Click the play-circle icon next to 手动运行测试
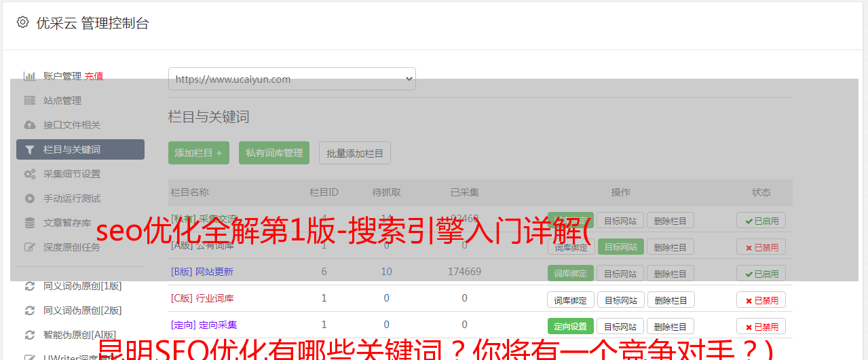Image resolution: width=868 pixels, height=360 pixels. point(29,198)
